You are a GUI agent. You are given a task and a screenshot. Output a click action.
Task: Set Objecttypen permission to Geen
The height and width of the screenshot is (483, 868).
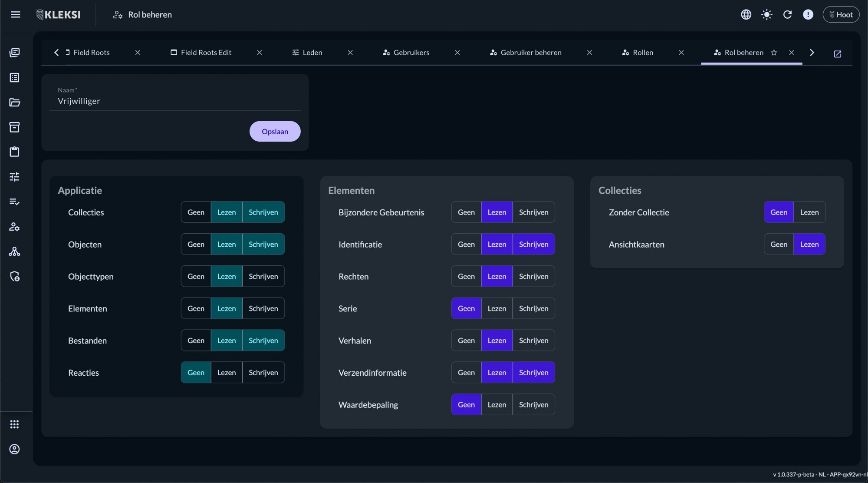pos(196,277)
